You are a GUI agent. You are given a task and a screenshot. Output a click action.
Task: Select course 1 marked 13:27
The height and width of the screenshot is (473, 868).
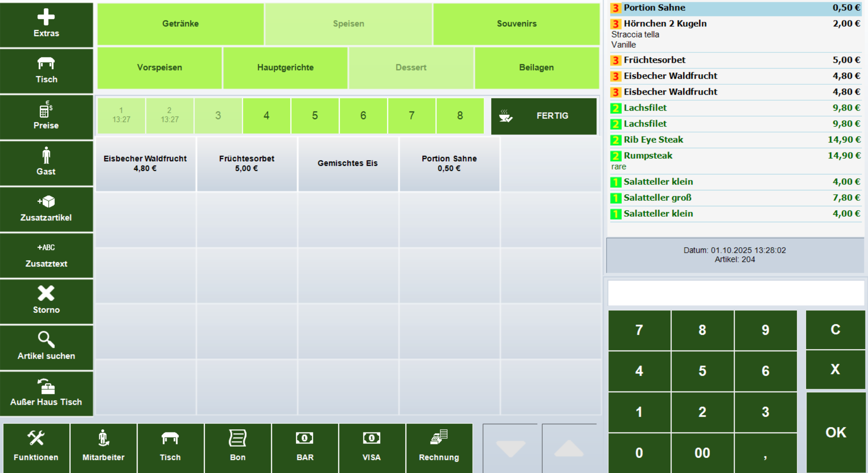tap(121, 116)
